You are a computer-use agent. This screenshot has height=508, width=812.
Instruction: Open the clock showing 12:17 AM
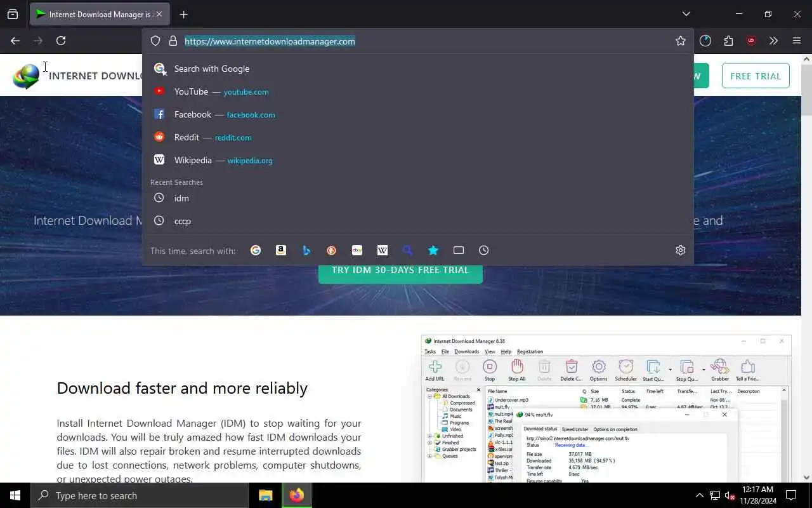(758, 495)
